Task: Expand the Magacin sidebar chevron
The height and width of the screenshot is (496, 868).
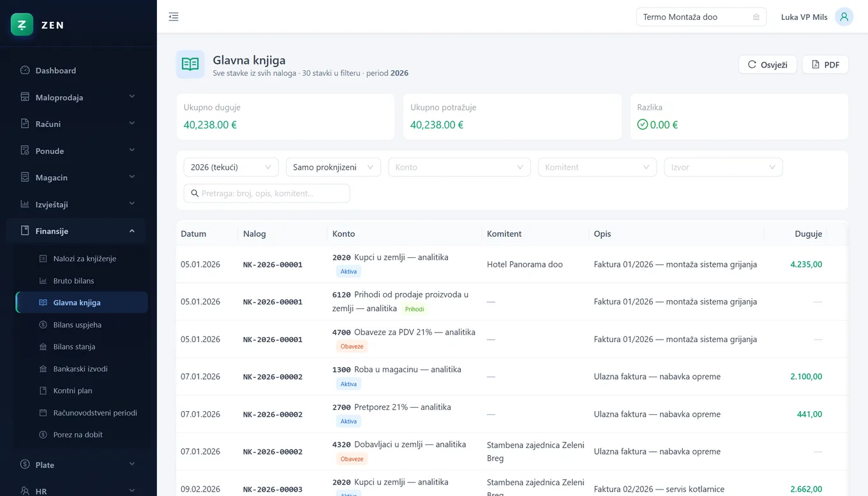Action: (x=132, y=177)
